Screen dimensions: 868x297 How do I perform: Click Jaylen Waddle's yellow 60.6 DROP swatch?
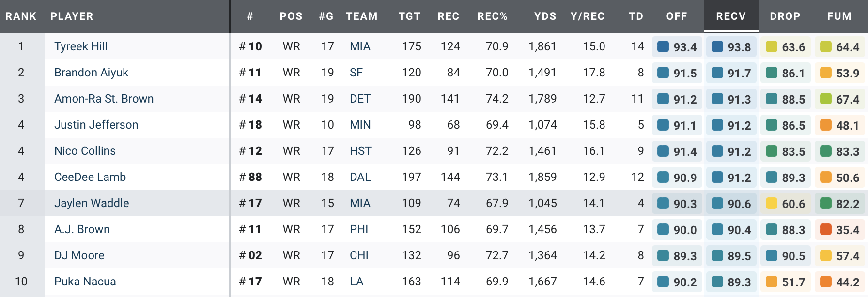(x=772, y=203)
